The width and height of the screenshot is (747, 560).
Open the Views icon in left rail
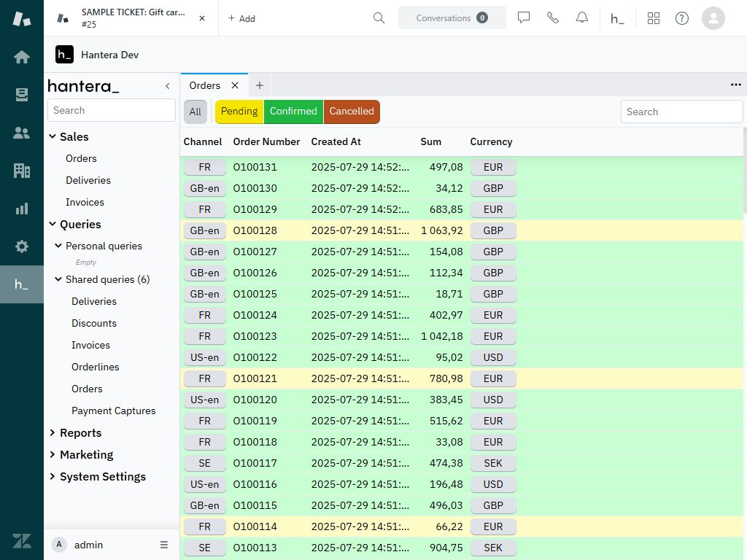(22, 95)
